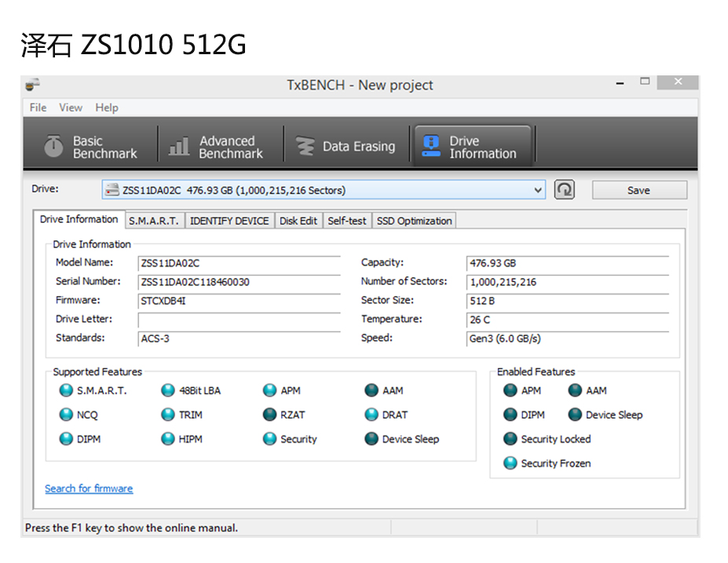This screenshot has width=728, height=563.
Task: Open the IDENTIFY DEVICE tab
Action: pos(229,221)
